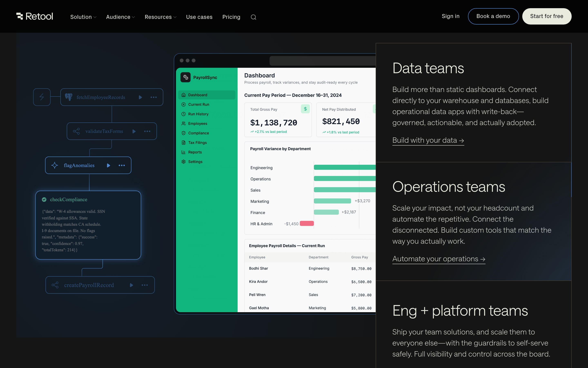Image resolution: width=588 pixels, height=368 pixels.
Task: Click the PostgreSQL elephant icon on fetchEmployeeRecords
Action: tap(69, 97)
